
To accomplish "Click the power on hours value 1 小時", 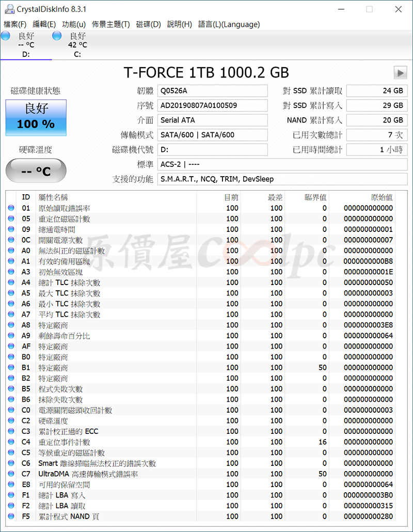I will point(377,150).
